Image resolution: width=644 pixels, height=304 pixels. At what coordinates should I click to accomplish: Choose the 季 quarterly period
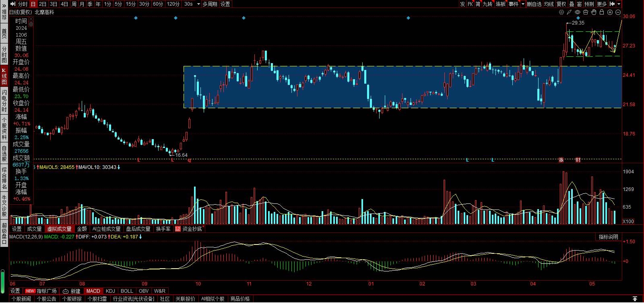pos(90,4)
